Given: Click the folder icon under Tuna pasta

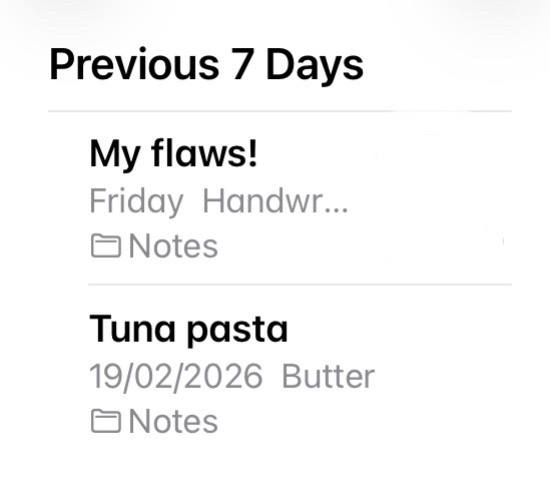Looking at the screenshot, I should coord(106,421).
